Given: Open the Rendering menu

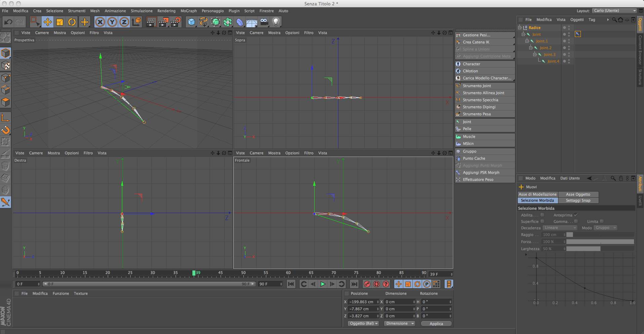Looking at the screenshot, I should tap(167, 11).
